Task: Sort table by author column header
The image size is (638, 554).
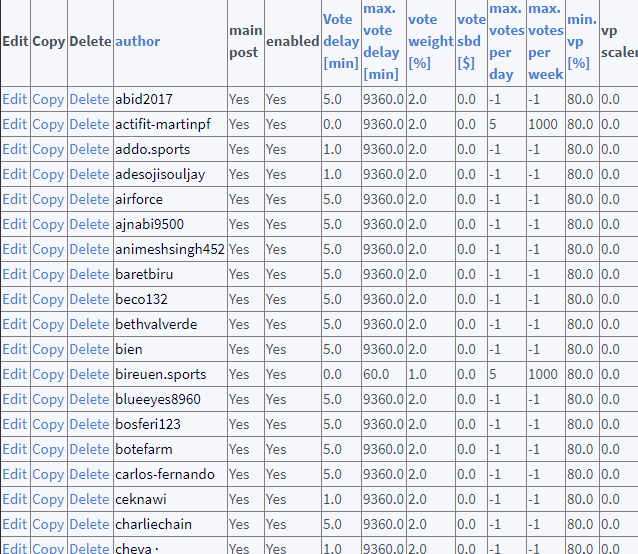Action: [x=138, y=41]
